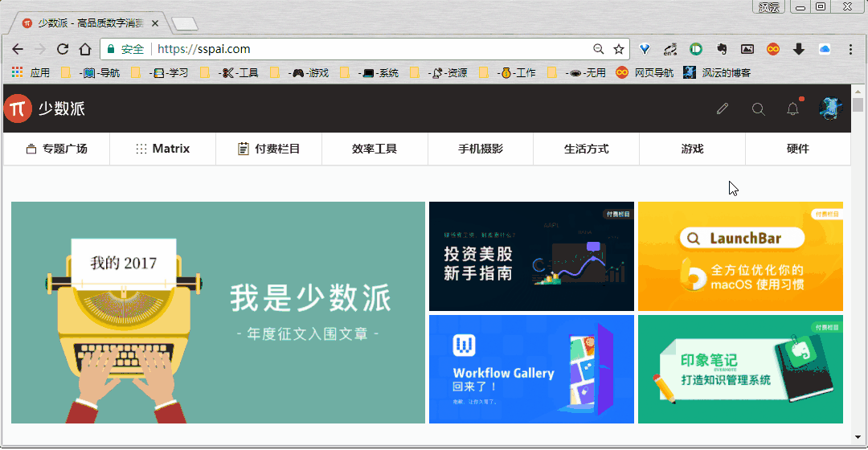Open the LaunchBar macOS card
The image size is (868, 450).
(741, 256)
